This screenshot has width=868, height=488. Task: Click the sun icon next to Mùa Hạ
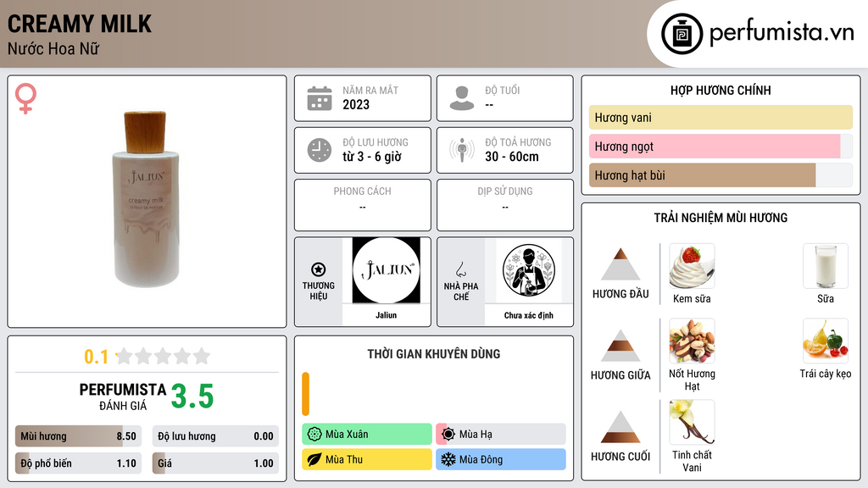pyautogui.click(x=448, y=435)
